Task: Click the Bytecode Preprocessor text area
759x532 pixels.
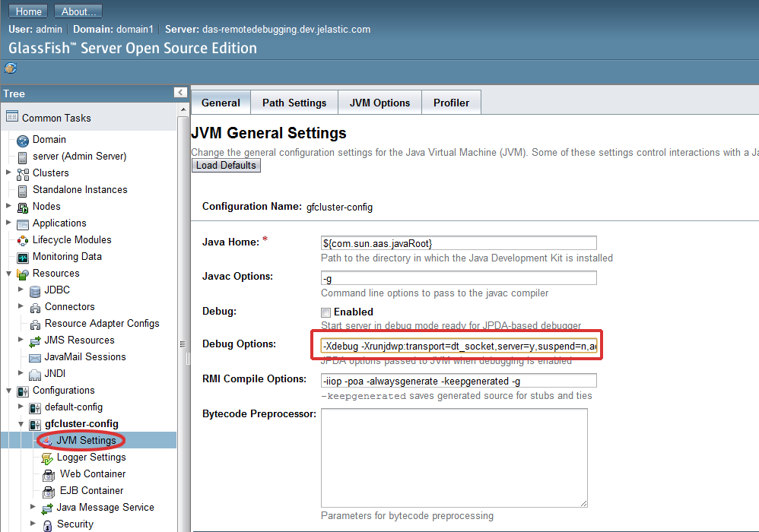Action: point(454,458)
